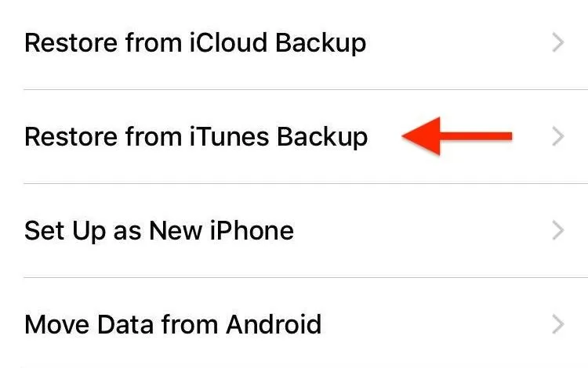Click the word iPhone in the third option

pyautogui.click(x=252, y=230)
